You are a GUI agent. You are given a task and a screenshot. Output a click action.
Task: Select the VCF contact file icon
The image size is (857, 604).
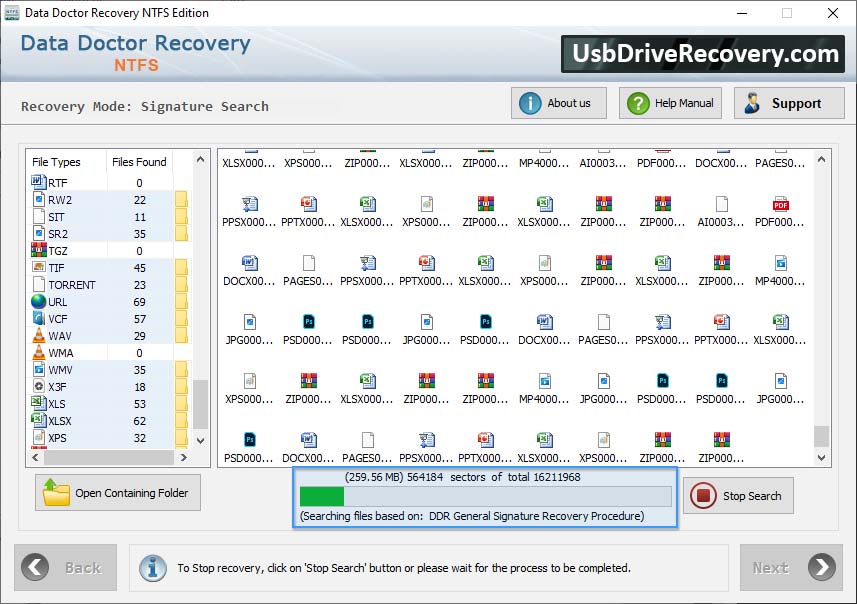click(39, 318)
